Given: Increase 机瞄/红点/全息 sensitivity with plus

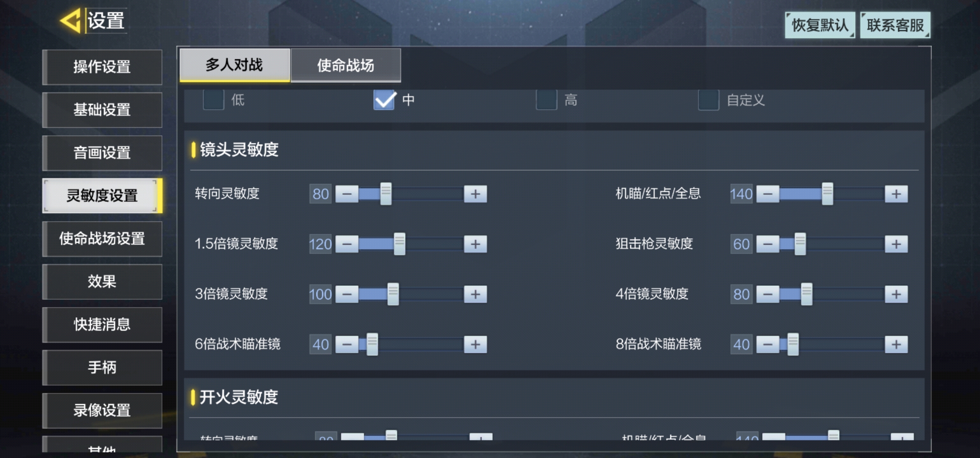Looking at the screenshot, I should click(896, 194).
